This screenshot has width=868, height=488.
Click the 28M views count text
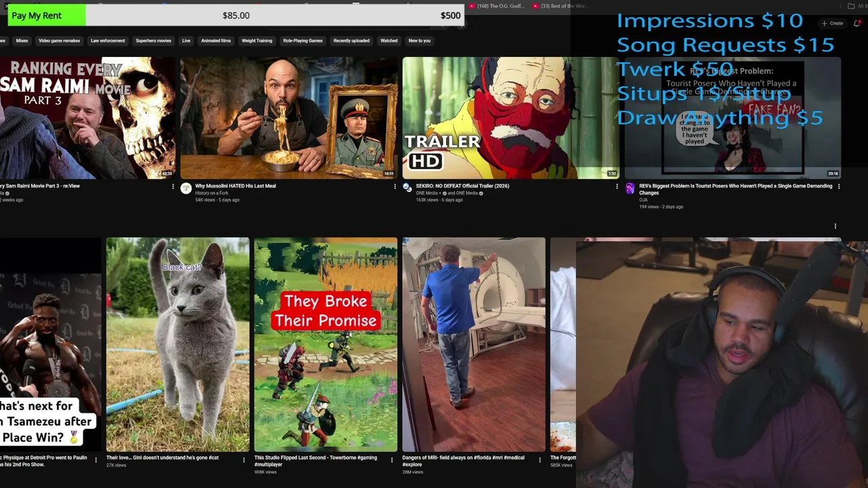[x=412, y=472]
